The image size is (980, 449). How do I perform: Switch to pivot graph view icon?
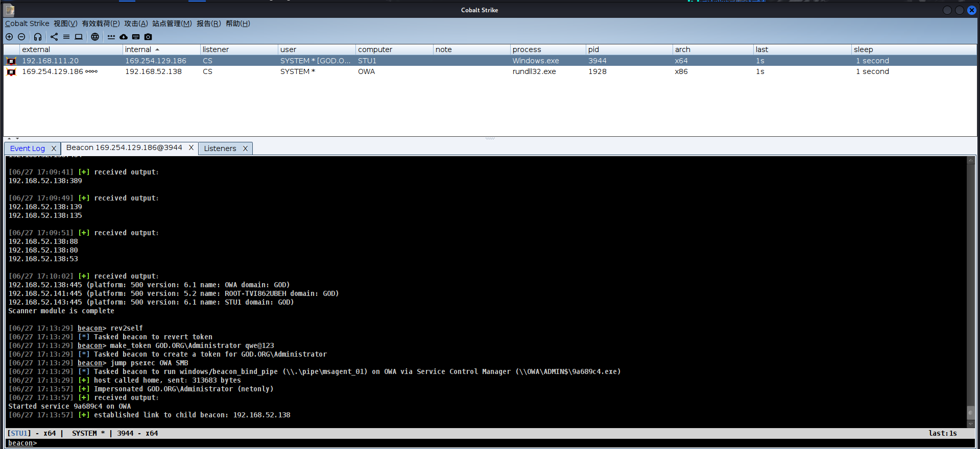pyautogui.click(x=54, y=37)
